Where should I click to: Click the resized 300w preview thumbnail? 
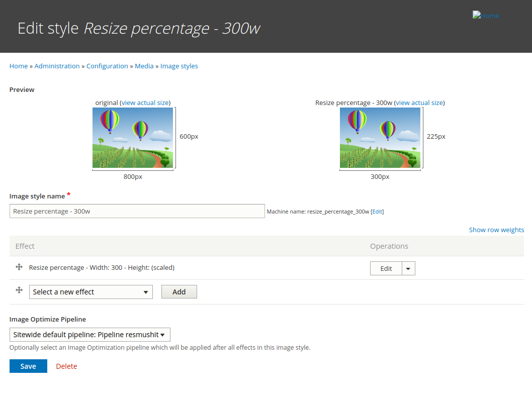380,138
